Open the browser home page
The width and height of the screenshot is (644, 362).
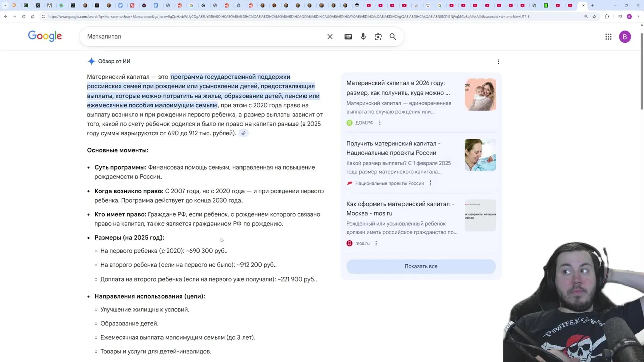point(33,16)
